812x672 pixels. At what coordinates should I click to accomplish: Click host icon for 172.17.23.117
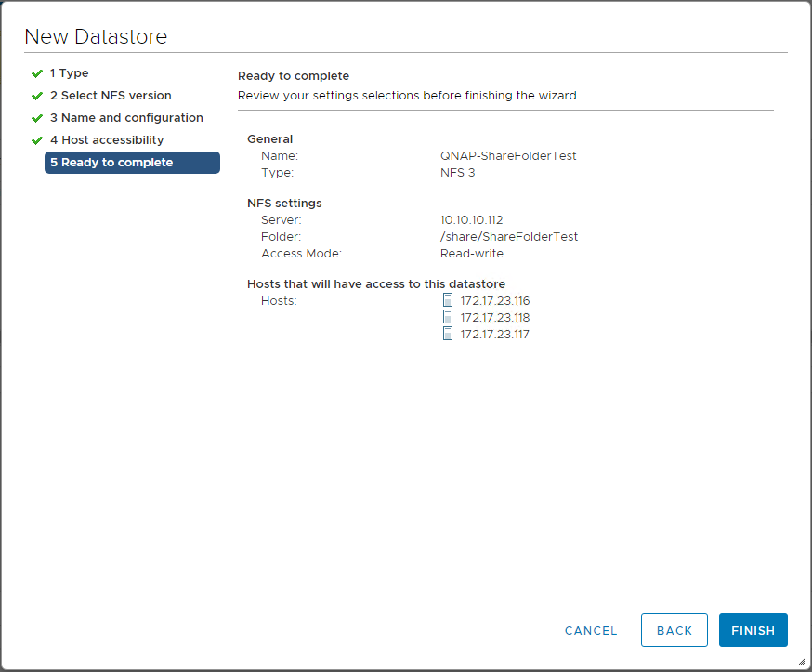coord(448,333)
